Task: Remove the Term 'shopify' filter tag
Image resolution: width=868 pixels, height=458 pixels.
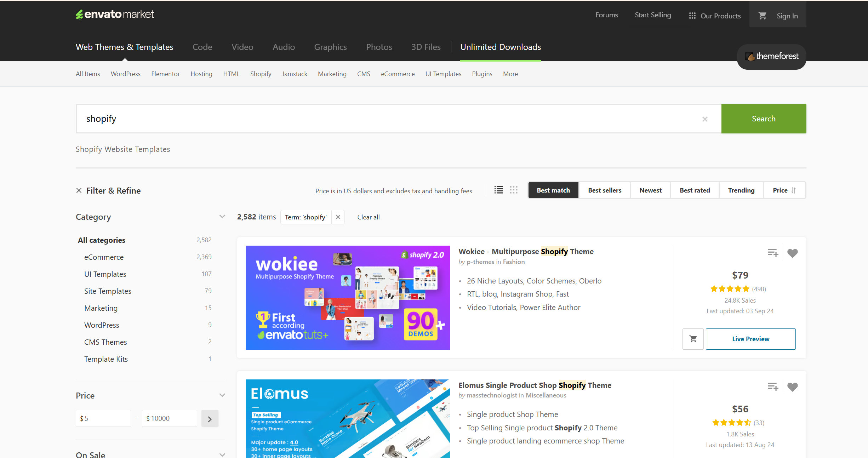Action: [x=338, y=217]
